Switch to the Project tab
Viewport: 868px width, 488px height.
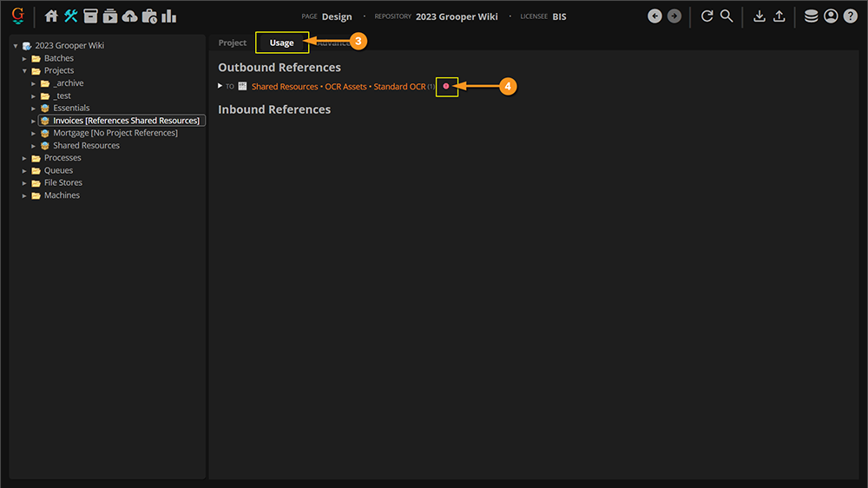(x=232, y=43)
